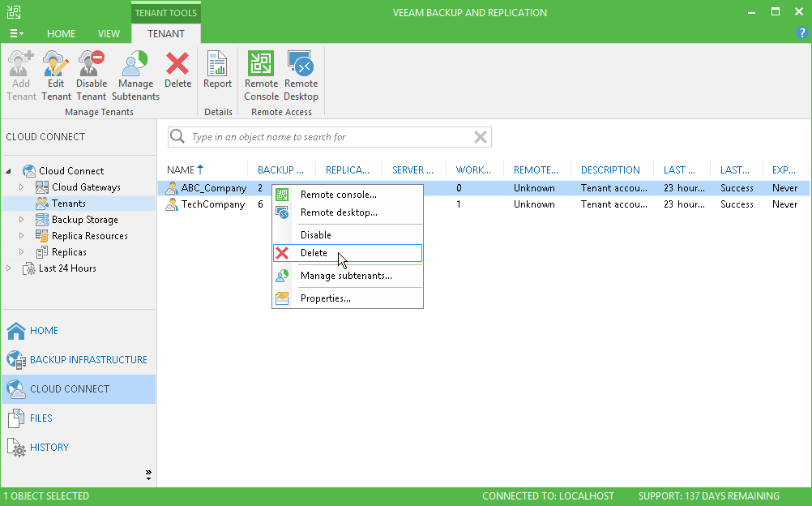This screenshot has height=506, width=812.
Task: Open the BACKUP INFRASTRUCTURE view
Action: click(79, 360)
